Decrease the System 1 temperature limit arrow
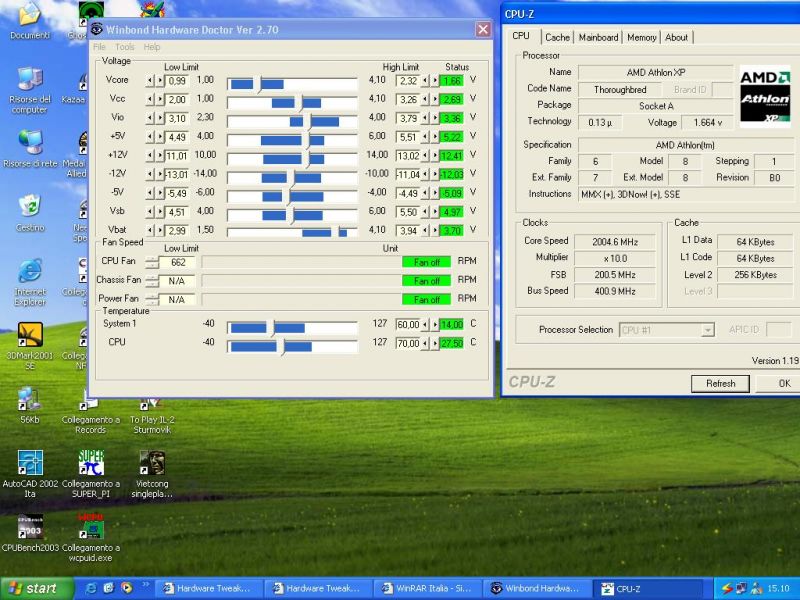This screenshot has height=600, width=800. (425, 324)
